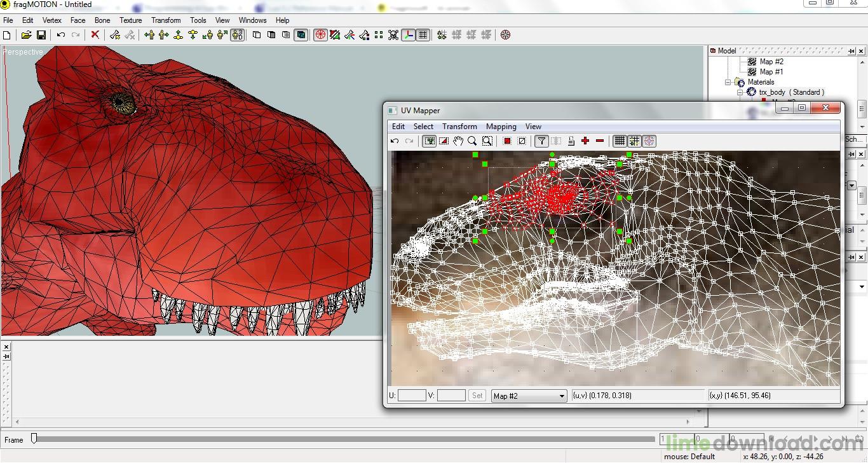Collapse the Materials tree node
This screenshot has height=463, width=868.
point(728,82)
